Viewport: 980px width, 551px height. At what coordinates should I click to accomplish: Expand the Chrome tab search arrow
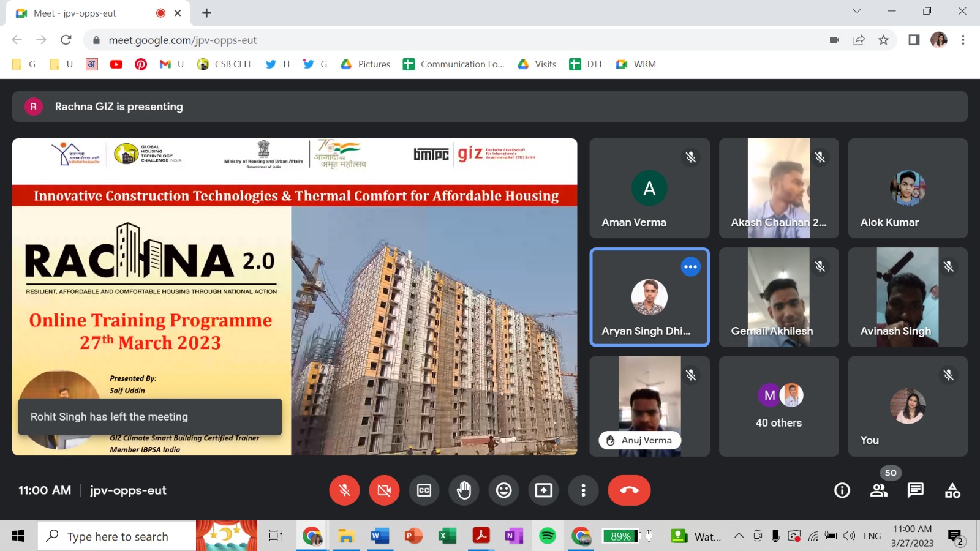[857, 12]
